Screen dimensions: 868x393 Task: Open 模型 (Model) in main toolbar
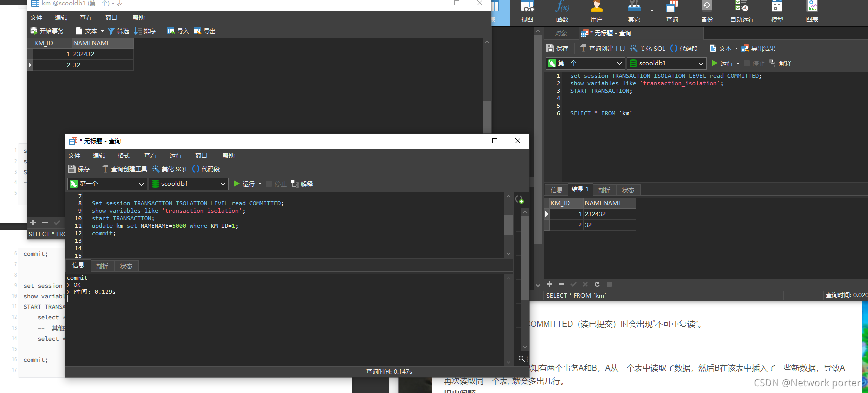pos(777,12)
